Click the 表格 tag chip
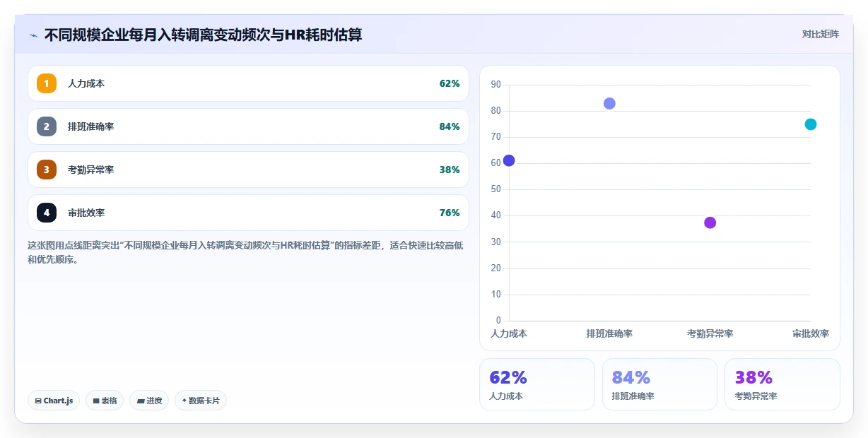 pos(105,401)
